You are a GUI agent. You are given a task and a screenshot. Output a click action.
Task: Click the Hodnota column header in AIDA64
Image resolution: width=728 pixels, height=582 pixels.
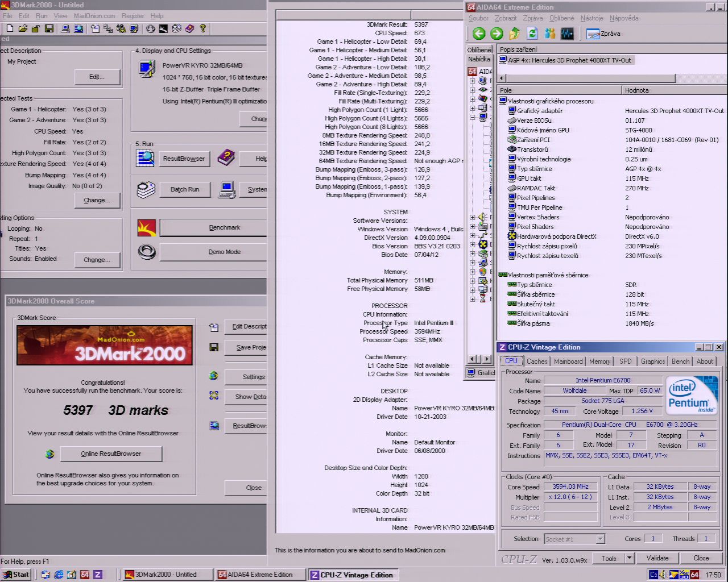tap(674, 90)
